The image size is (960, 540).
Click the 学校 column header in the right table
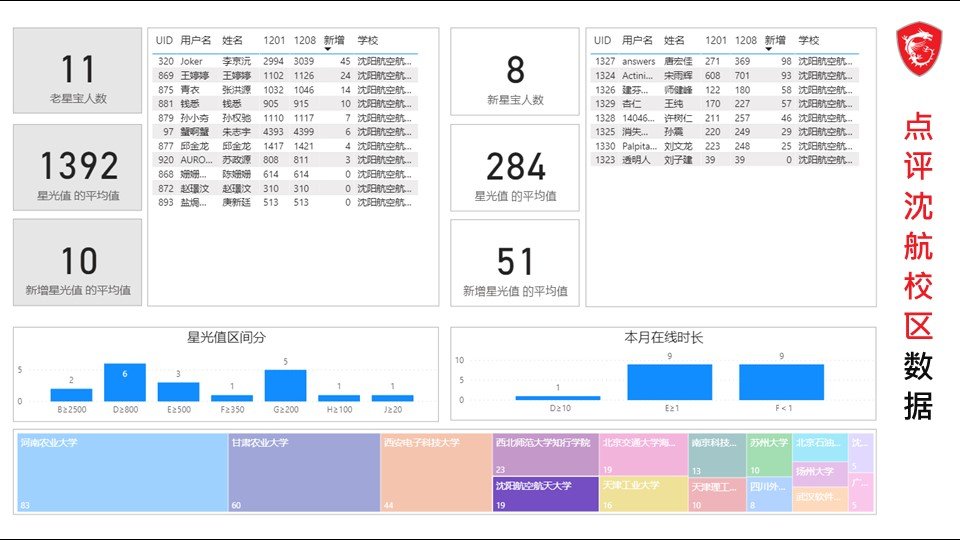[x=808, y=40]
